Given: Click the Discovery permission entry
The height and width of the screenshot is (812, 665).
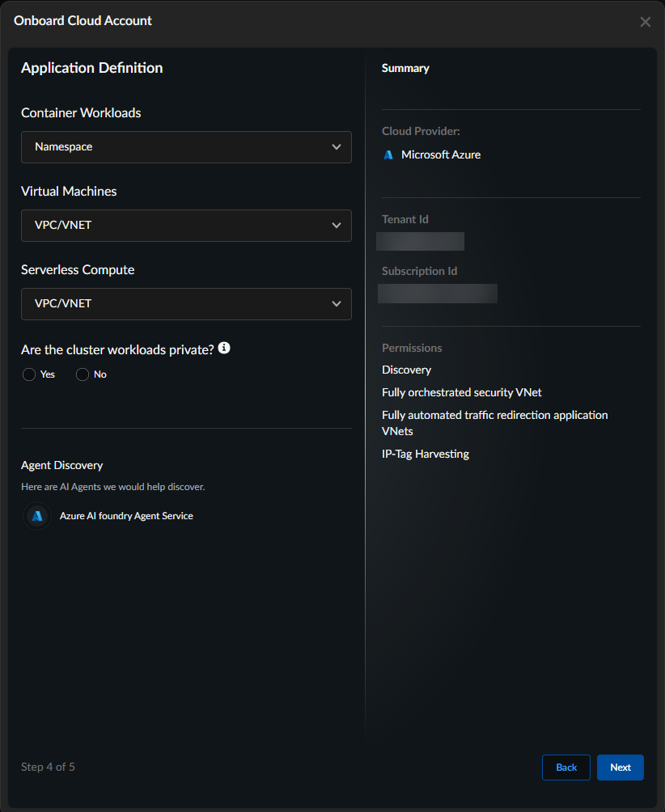Looking at the screenshot, I should (x=406, y=370).
